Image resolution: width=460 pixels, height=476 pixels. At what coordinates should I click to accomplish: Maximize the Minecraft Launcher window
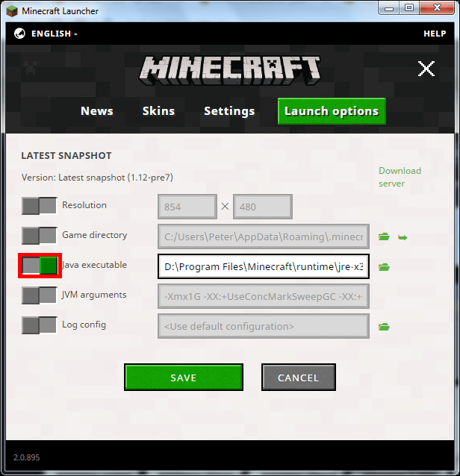pyautogui.click(x=409, y=8)
